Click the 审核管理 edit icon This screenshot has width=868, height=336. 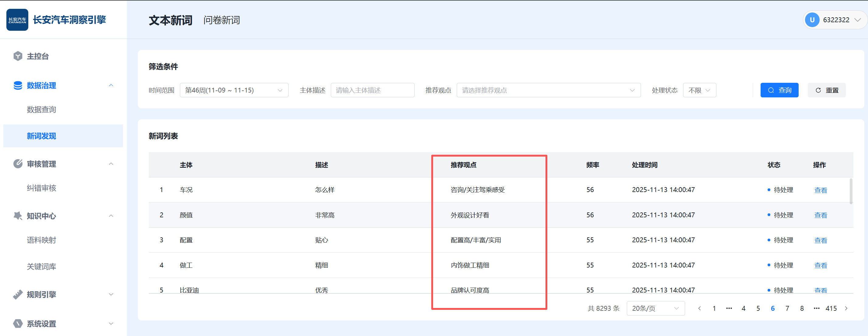[x=18, y=164]
